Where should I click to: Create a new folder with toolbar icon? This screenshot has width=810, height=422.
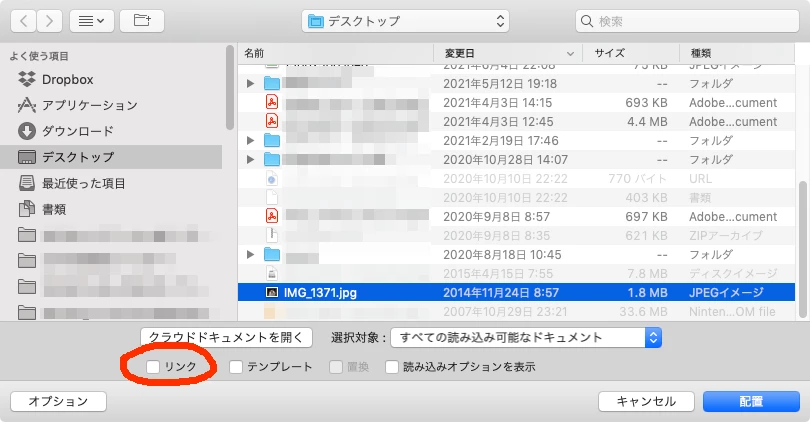pos(142,21)
